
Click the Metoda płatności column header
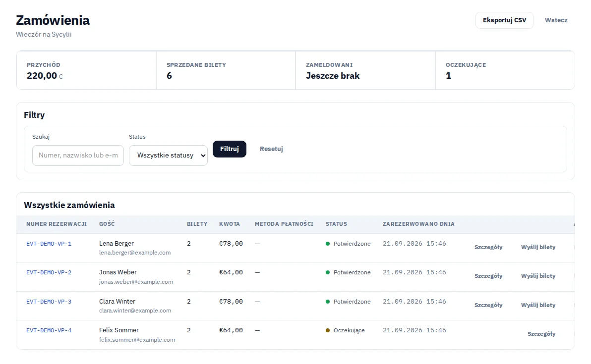pyautogui.click(x=284, y=224)
